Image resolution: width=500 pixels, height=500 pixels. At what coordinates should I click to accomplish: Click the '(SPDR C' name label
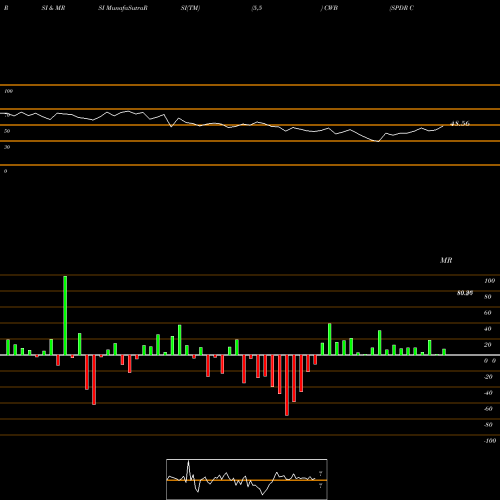402,8
